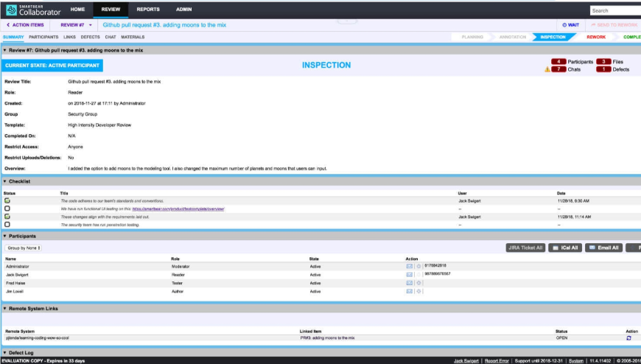641x364 pixels.
Task: Check the security penetration testing checkbox
Action: coord(7,225)
